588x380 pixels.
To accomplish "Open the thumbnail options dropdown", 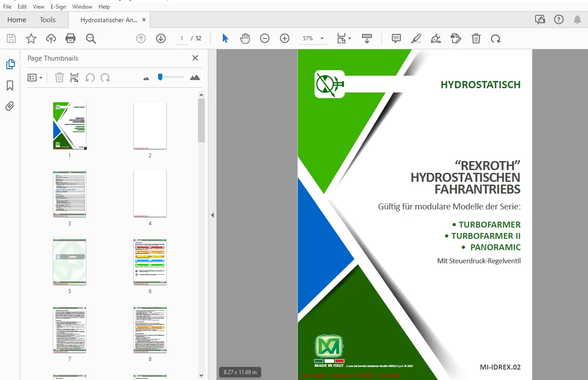I will tap(35, 78).
